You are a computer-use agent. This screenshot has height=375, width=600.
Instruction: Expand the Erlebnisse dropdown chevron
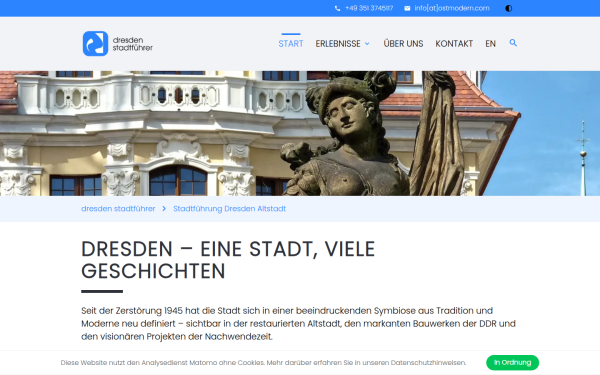[x=367, y=44]
